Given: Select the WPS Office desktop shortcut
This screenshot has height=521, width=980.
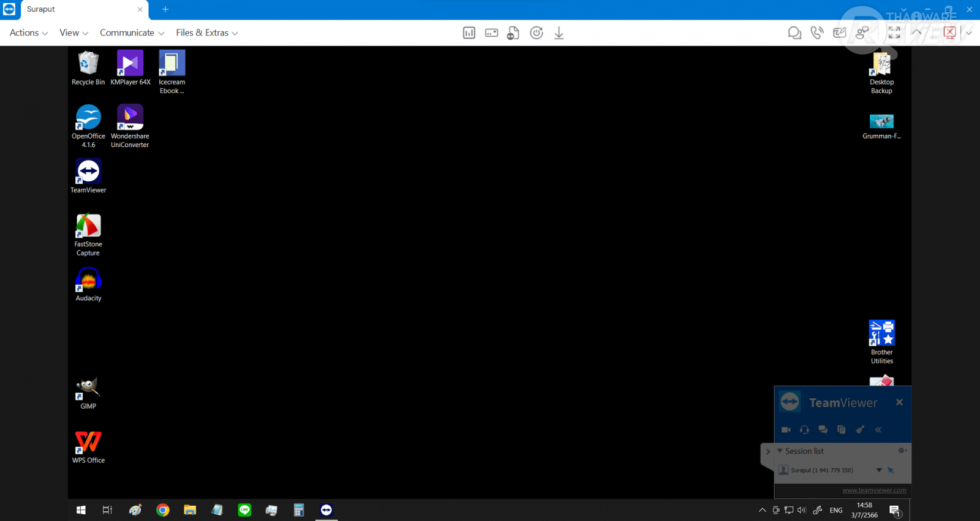Looking at the screenshot, I should coord(88,446).
